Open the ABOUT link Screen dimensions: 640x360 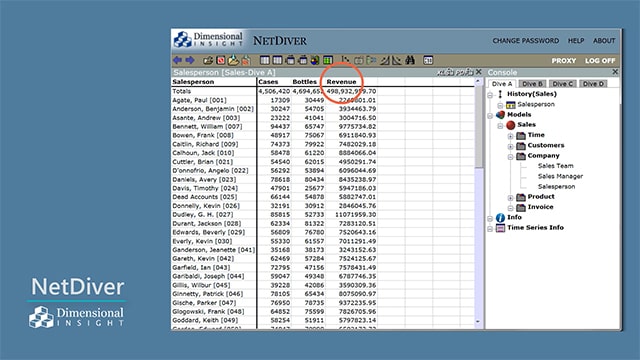coord(604,41)
